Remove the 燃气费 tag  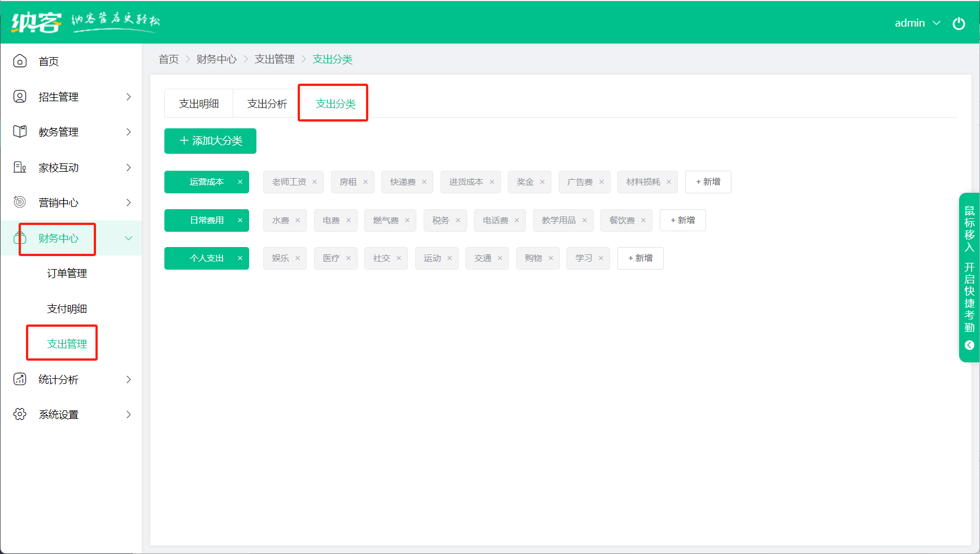[x=407, y=220]
